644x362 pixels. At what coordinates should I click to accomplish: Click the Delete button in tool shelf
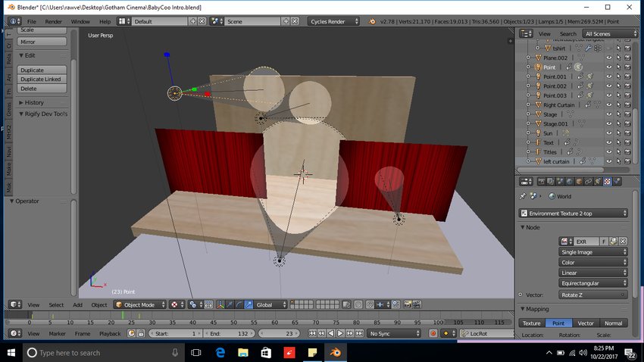42,89
